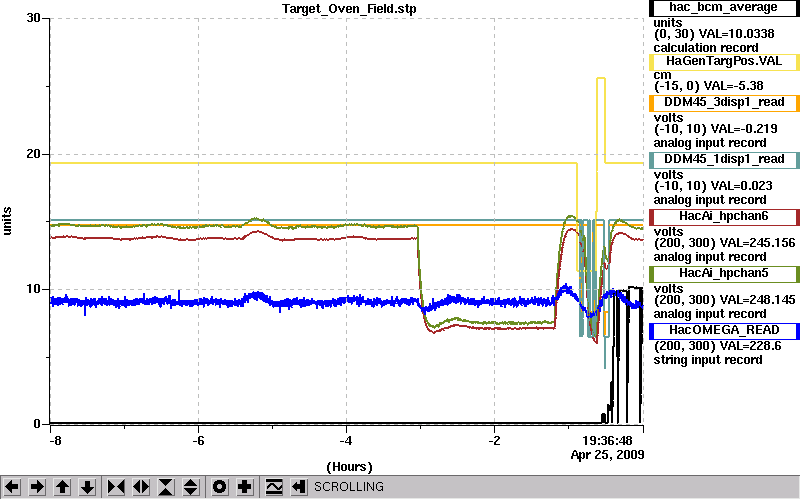The width and height of the screenshot is (800, 499).
Task: Click the VAL=248.145 reading for HacAi_hpchan5
Action: pos(757,300)
